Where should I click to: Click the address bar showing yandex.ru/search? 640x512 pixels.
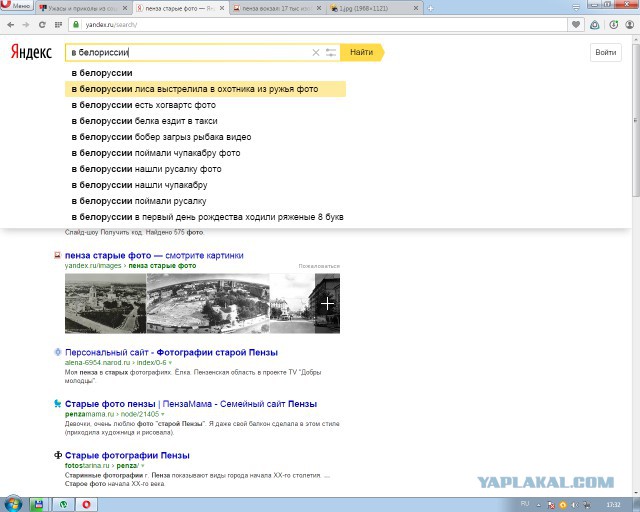[x=318, y=25]
